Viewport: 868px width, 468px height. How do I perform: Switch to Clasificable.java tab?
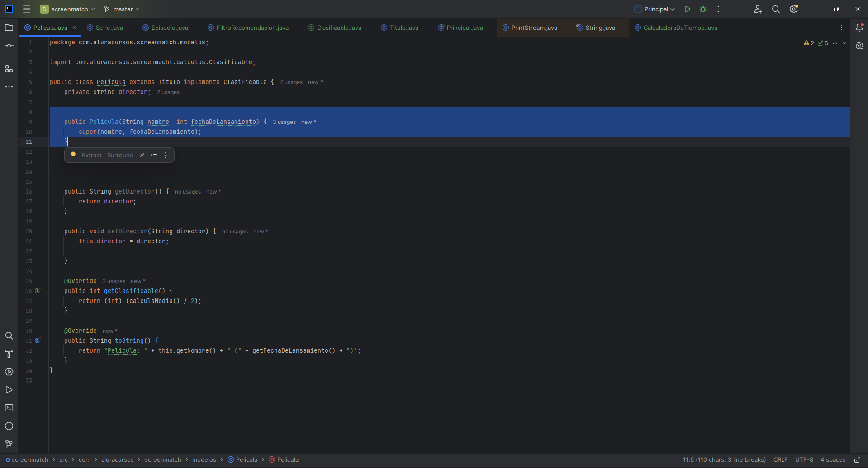pyautogui.click(x=339, y=28)
